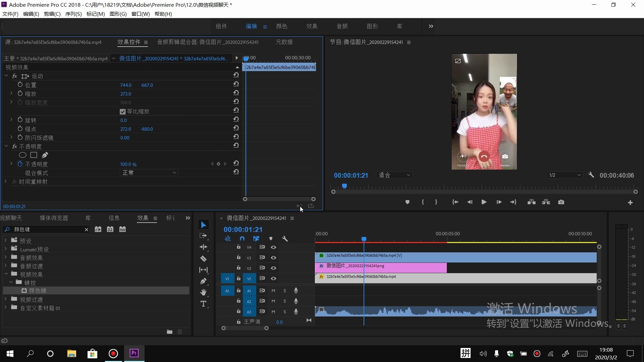Show more workspaces overflow chevron
This screenshot has width=644, height=362.
point(431,26)
